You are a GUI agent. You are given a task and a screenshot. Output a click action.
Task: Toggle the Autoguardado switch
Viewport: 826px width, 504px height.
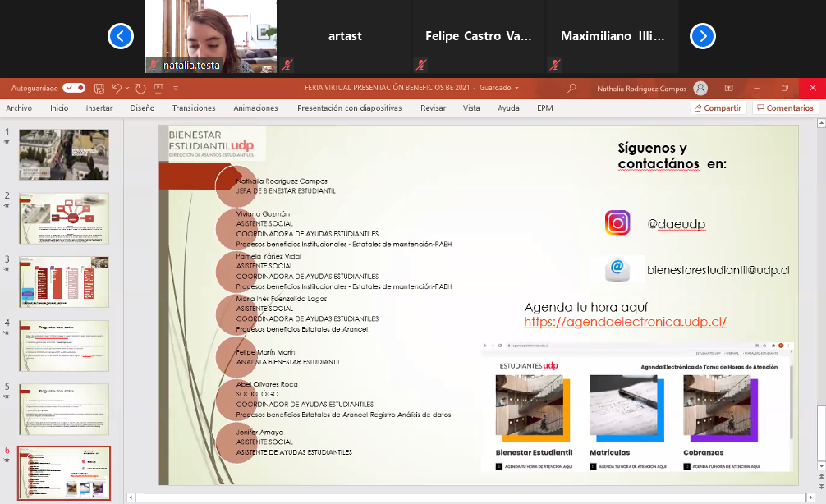(x=74, y=88)
